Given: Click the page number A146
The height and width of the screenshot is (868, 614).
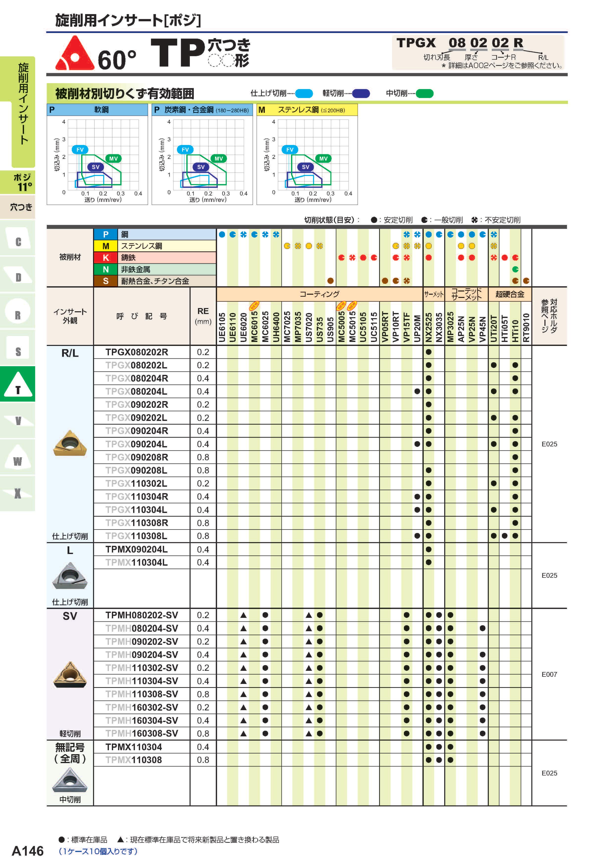Looking at the screenshot, I should tap(28, 851).
